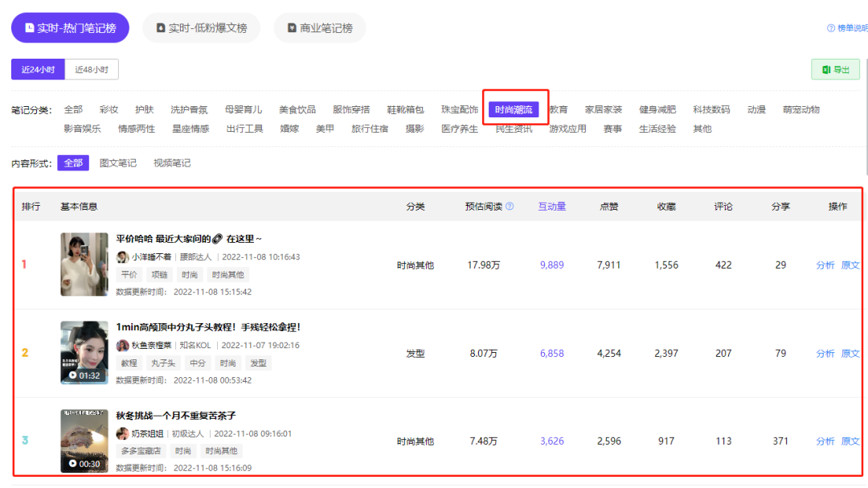
Task: Choose the 美食饮品 note category
Action: 297,109
